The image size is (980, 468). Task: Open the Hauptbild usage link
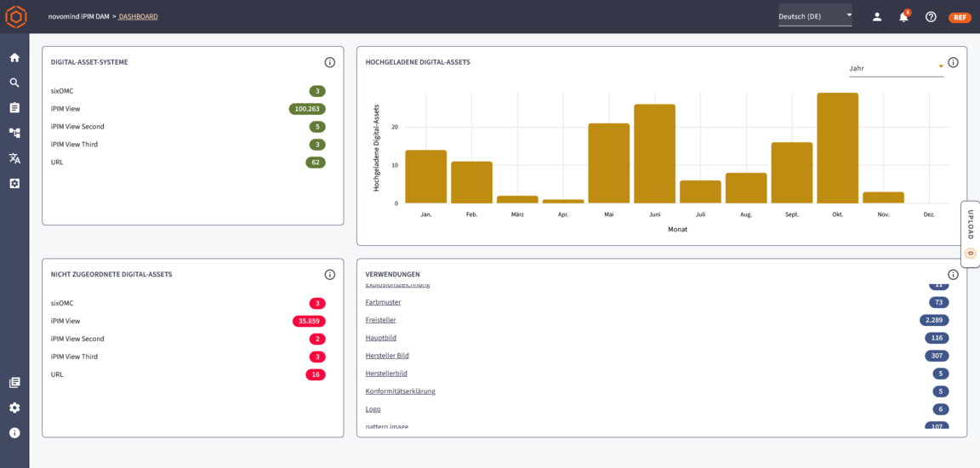click(380, 338)
